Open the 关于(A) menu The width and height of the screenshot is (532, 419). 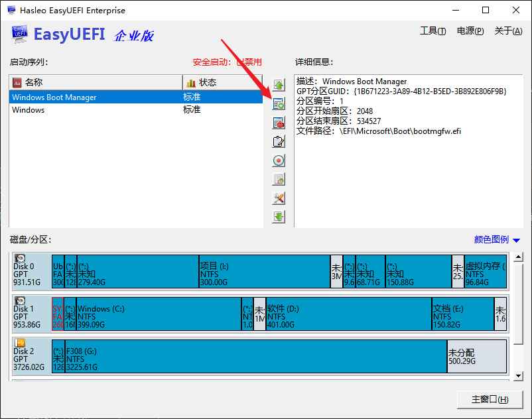pyautogui.click(x=508, y=31)
